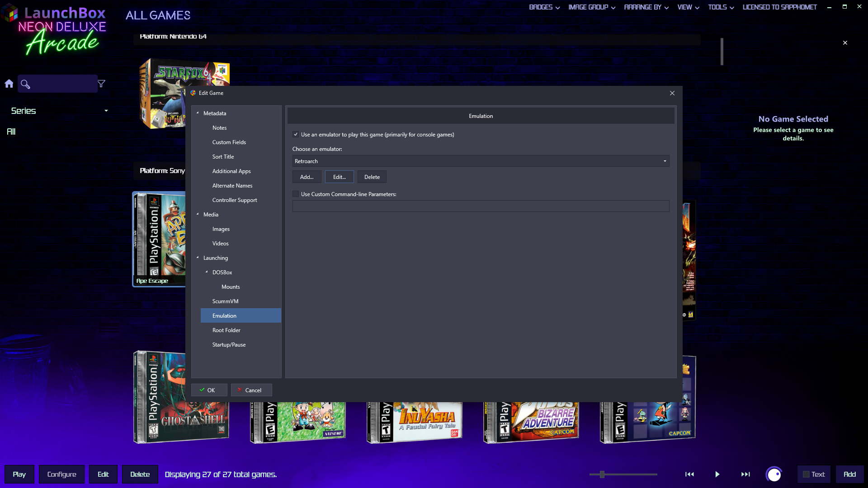868x488 pixels.
Task: Select the Ape Escape game cover
Action: tap(159, 239)
